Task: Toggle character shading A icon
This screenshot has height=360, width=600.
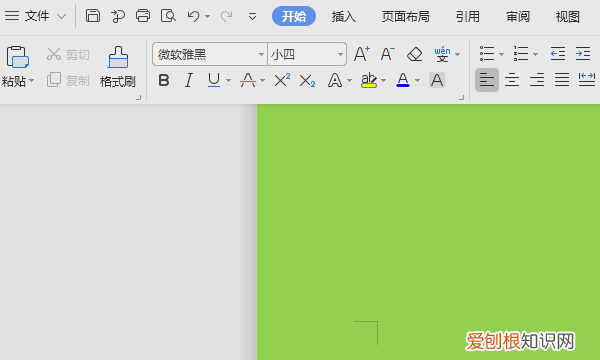Action: pos(437,80)
